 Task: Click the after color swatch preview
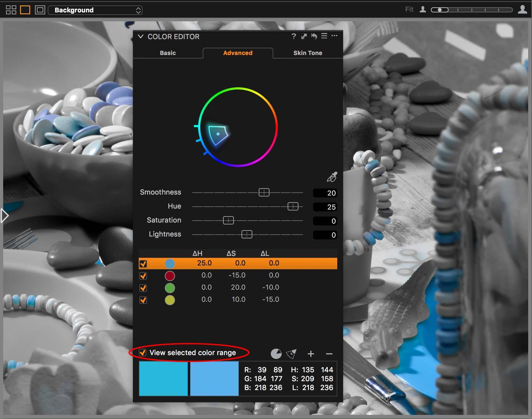214,379
